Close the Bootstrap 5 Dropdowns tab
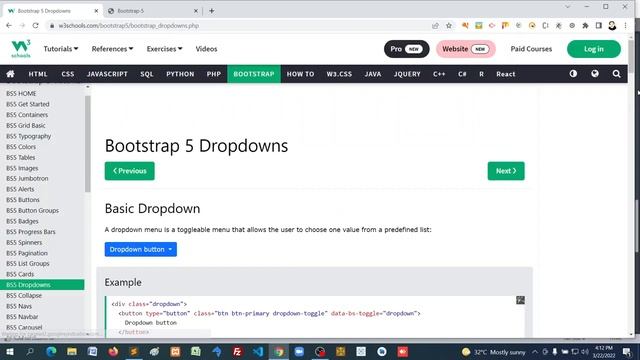The width and height of the screenshot is (640, 360). tap(96, 11)
